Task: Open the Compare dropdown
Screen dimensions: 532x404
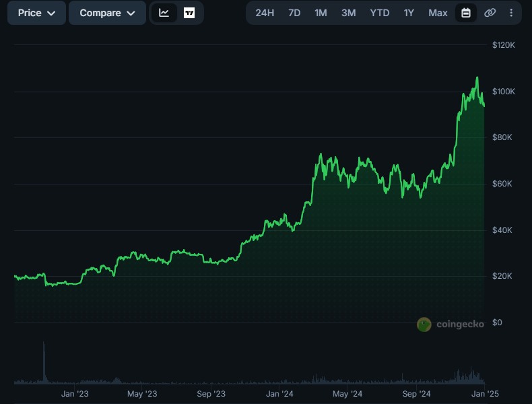Action: [107, 13]
